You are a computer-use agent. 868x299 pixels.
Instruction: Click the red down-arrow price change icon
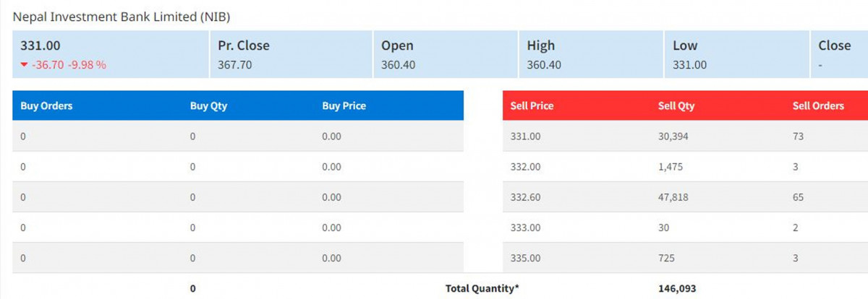[x=25, y=65]
